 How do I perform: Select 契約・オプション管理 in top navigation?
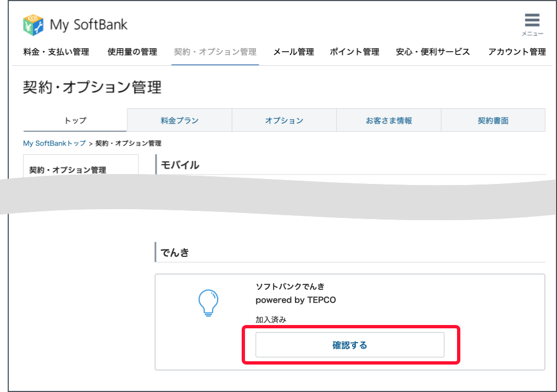215,52
